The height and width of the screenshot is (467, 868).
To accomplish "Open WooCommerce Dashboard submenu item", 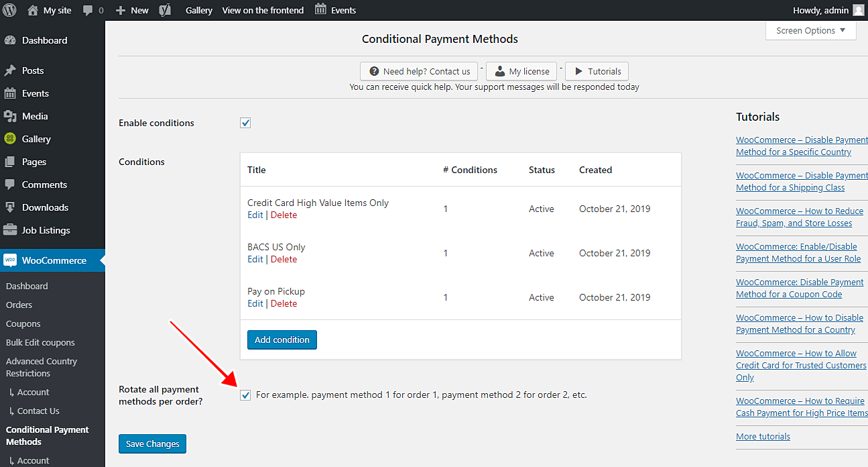I will pos(27,286).
